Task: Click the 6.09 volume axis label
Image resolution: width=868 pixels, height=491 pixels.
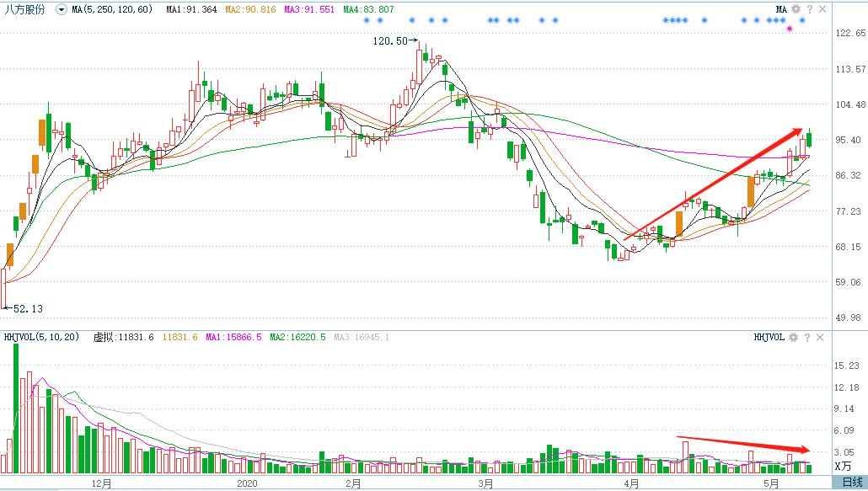Action: click(x=844, y=430)
